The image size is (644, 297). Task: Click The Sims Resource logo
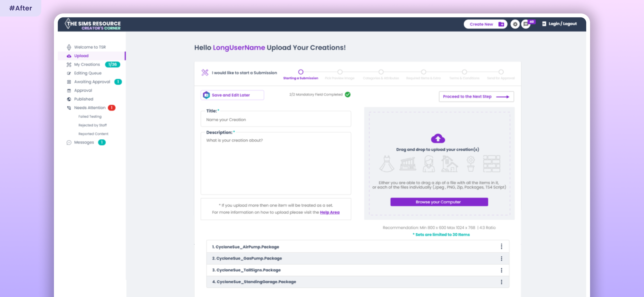[x=93, y=24]
